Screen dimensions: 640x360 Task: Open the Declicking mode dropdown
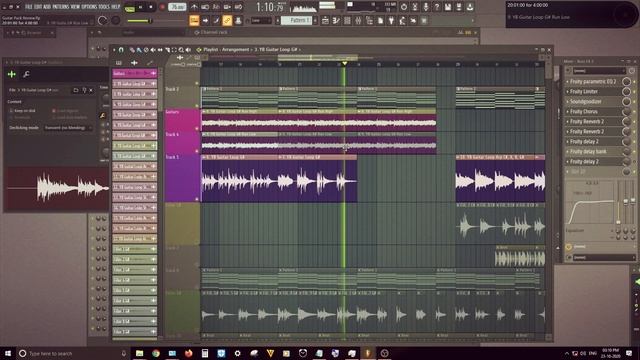pos(68,128)
